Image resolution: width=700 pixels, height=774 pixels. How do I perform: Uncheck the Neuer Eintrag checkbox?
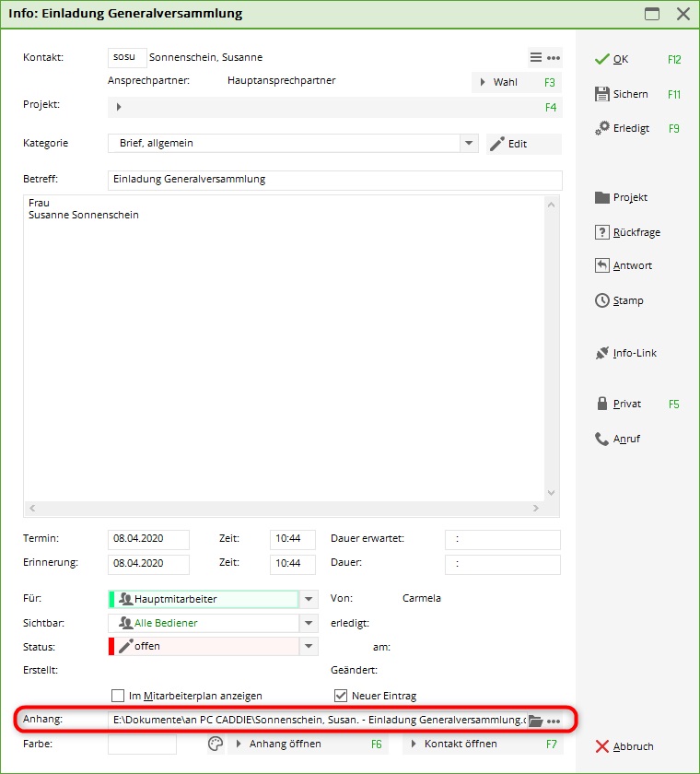point(340,696)
